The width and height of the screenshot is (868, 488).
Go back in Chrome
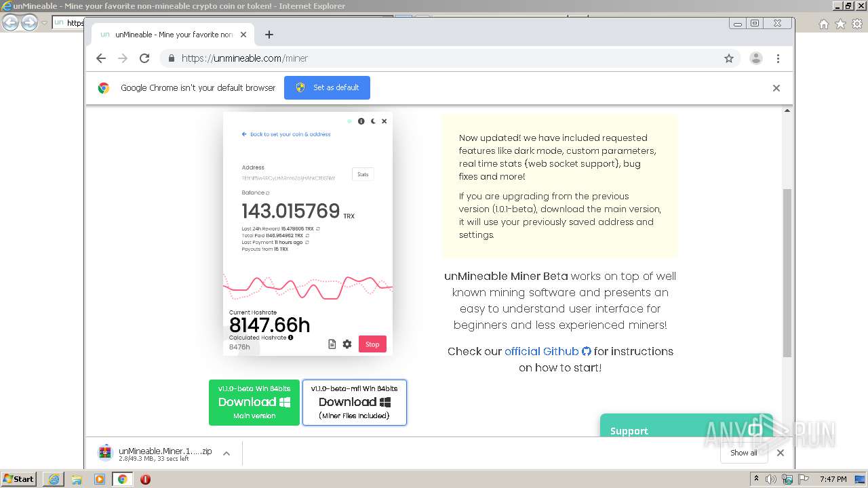click(x=101, y=58)
